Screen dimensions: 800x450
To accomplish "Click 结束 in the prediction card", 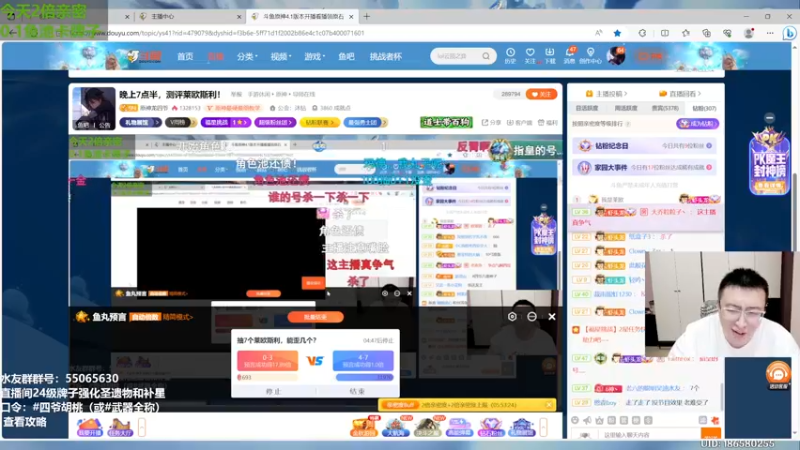I will [x=357, y=391].
